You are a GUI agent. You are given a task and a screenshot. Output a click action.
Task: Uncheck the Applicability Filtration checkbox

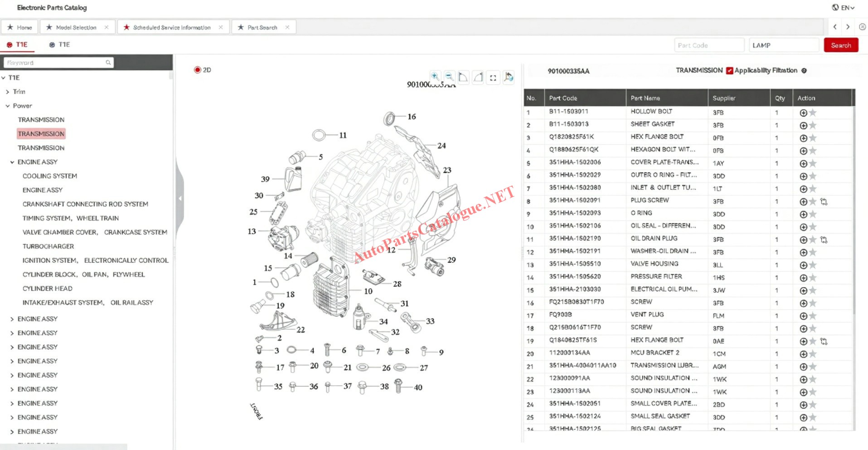pyautogui.click(x=729, y=71)
